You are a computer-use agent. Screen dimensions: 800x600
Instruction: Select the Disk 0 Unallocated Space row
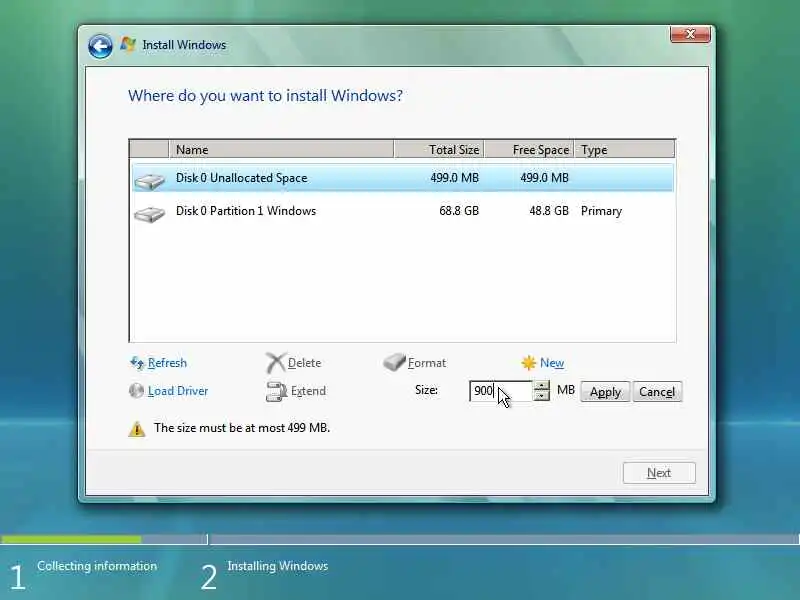(x=403, y=178)
